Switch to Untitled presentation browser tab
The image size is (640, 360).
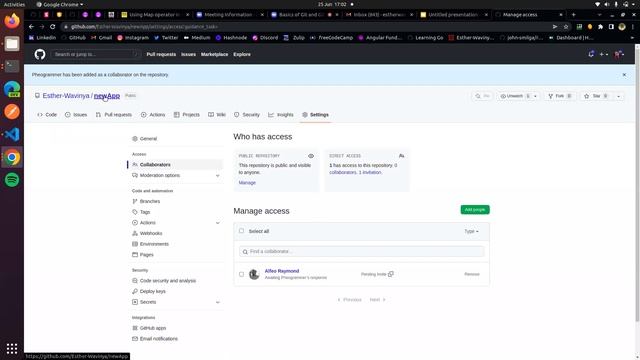pyautogui.click(x=453, y=15)
